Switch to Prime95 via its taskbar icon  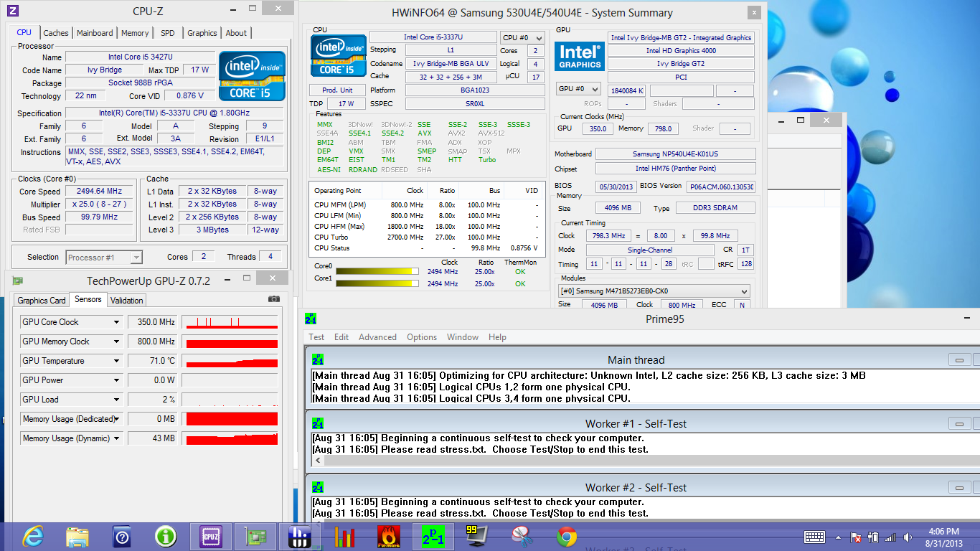[x=433, y=537]
